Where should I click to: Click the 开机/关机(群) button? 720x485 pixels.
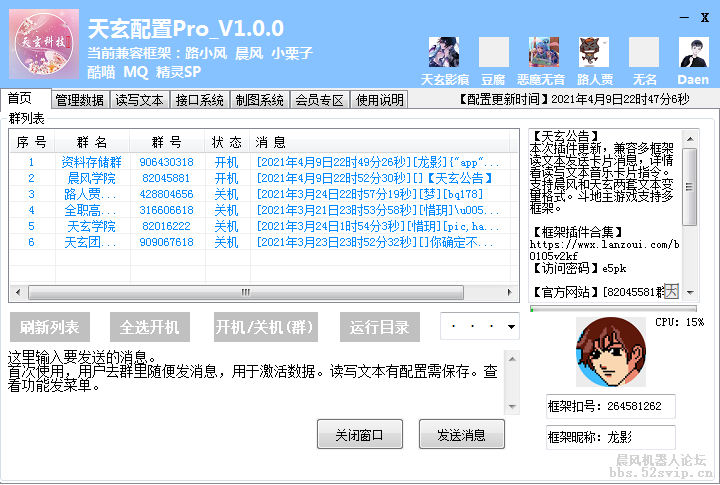(266, 327)
